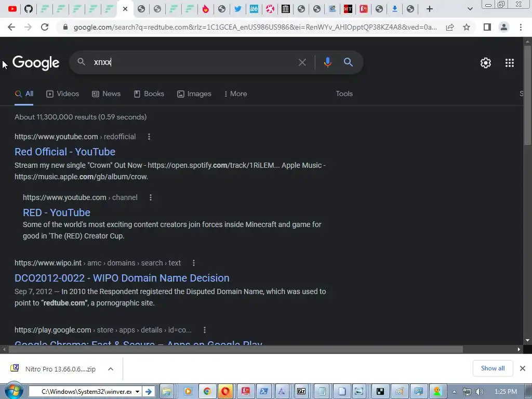The image size is (532, 399).
Task: Go to Google home via logo
Action: pos(36,63)
